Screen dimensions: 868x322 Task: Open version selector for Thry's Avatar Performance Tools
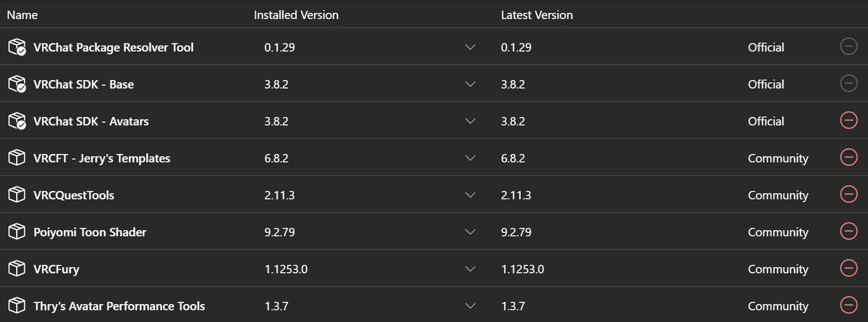point(470,306)
